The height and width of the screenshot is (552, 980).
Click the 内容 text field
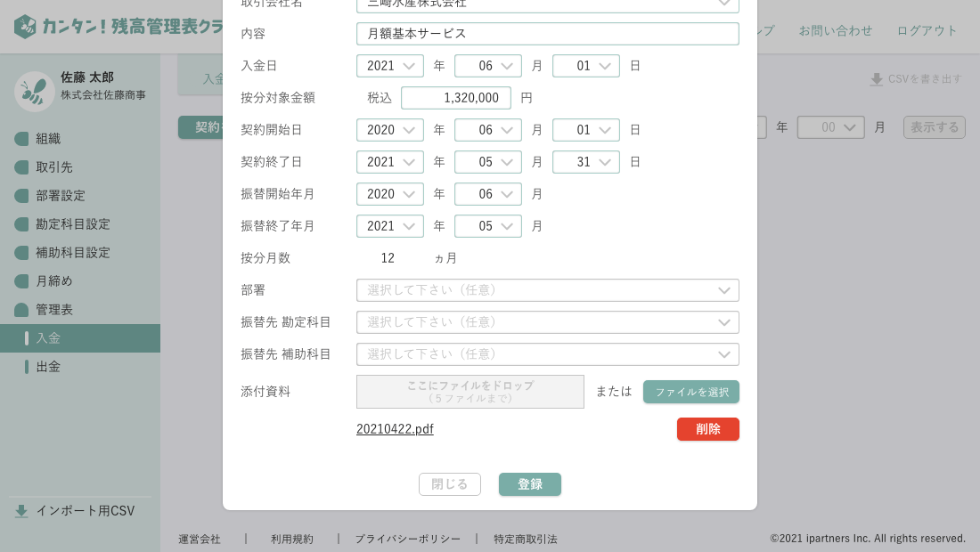[547, 34]
